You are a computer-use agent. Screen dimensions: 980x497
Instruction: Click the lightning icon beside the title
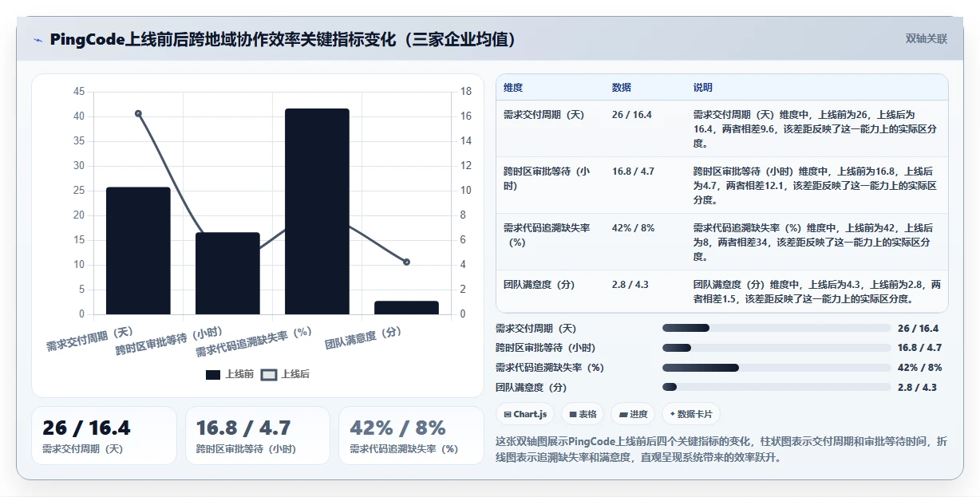(x=38, y=39)
